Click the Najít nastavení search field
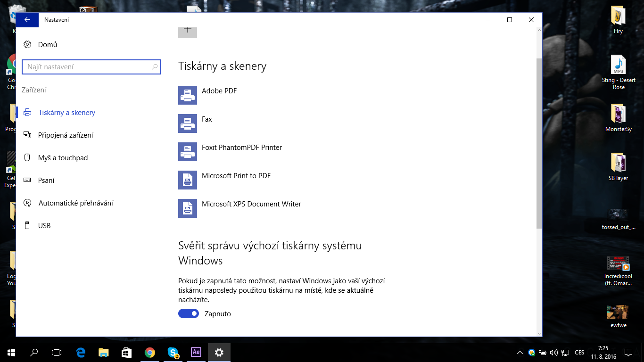The height and width of the screenshot is (362, 644). coord(87,67)
